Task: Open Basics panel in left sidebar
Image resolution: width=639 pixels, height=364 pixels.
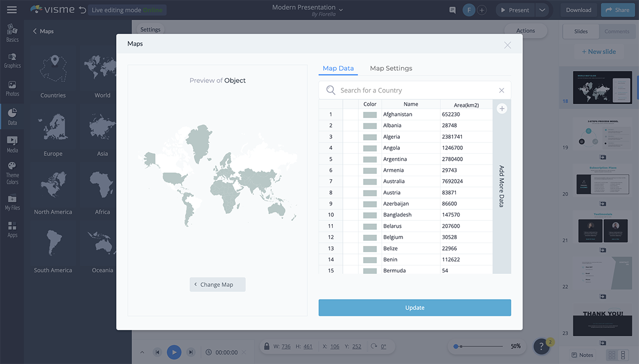Action: 12,33
